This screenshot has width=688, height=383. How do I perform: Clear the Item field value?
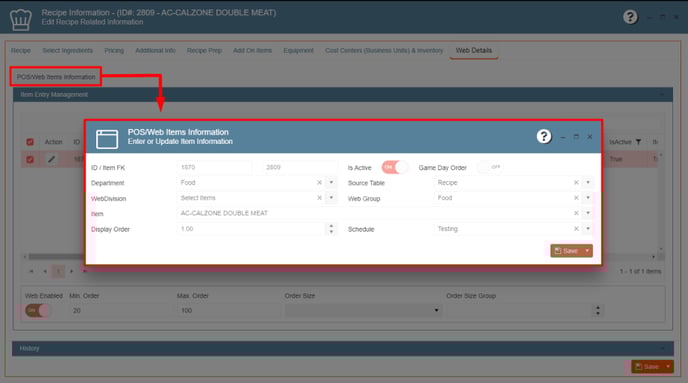point(576,213)
